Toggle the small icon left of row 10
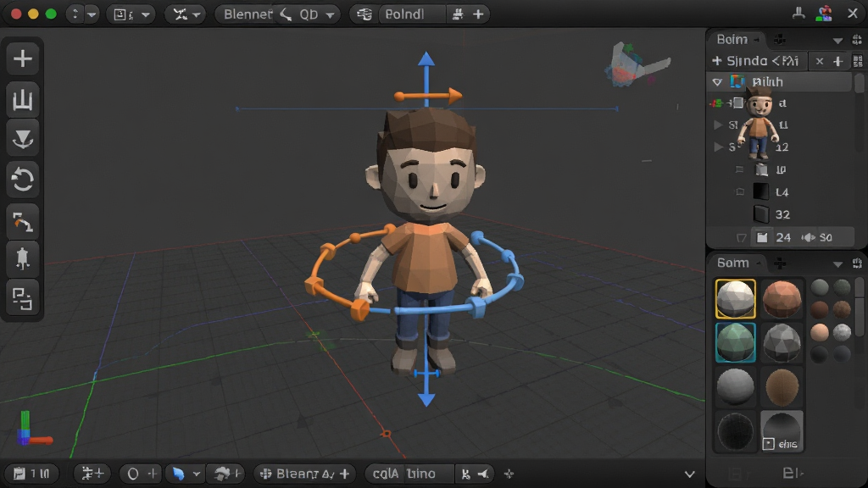Image resolution: width=868 pixels, height=488 pixels. pyautogui.click(x=739, y=169)
